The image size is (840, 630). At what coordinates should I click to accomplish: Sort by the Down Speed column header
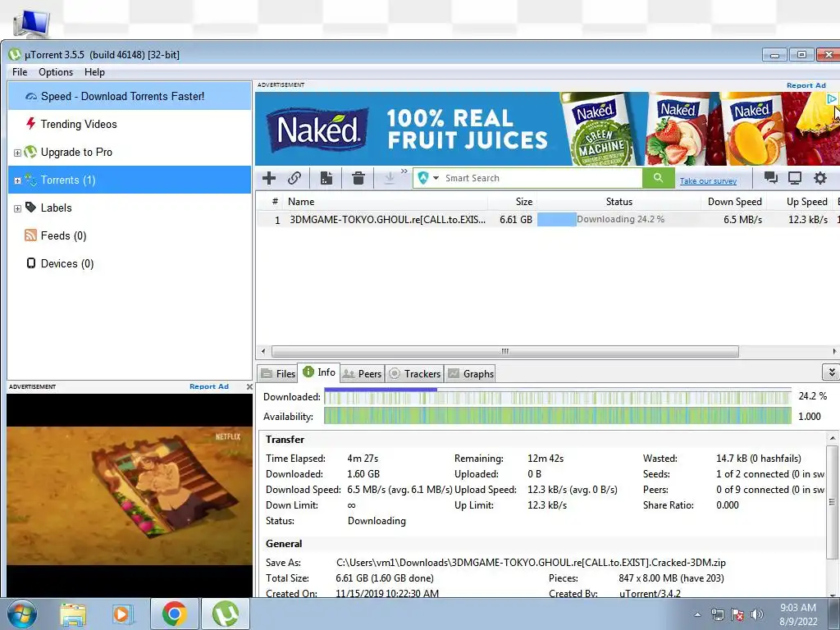pos(734,202)
